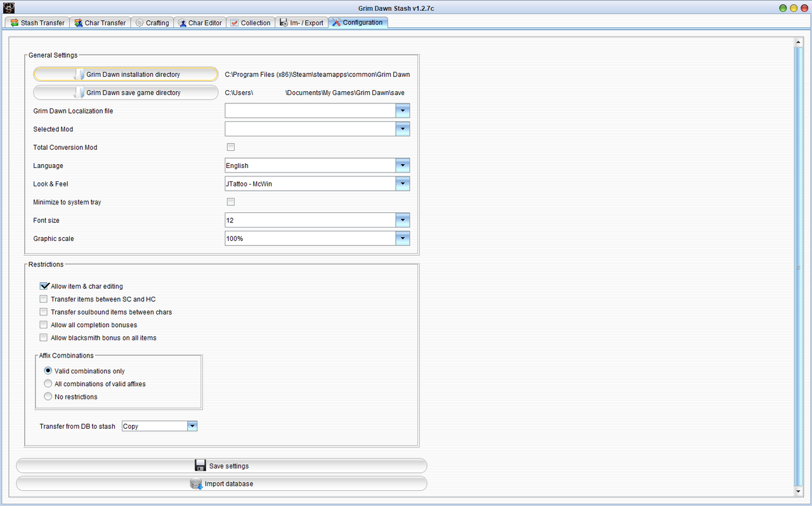The width and height of the screenshot is (812, 506).
Task: Expand the Look & Feel dropdown
Action: coord(402,183)
